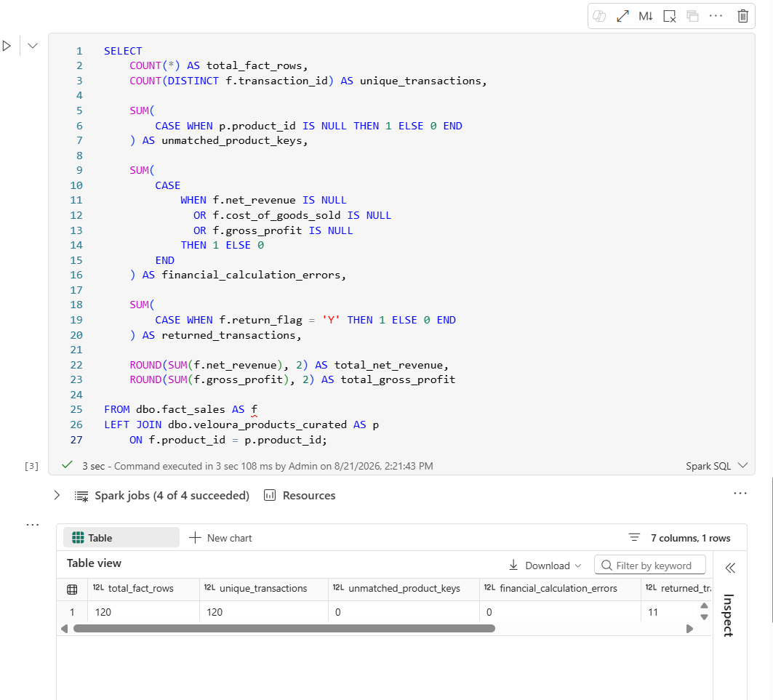The width and height of the screenshot is (773, 700).
Task: Open Spark SQL language dropdown
Action: tap(716, 466)
